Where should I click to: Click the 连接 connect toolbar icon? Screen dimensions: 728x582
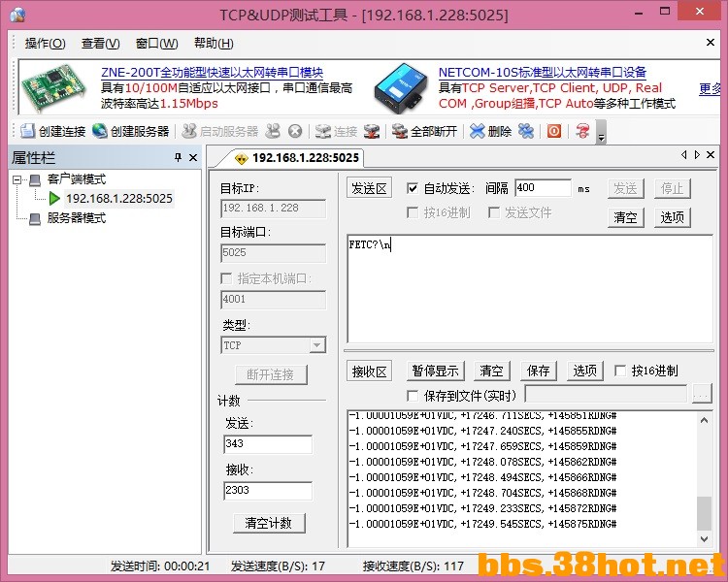[322, 131]
